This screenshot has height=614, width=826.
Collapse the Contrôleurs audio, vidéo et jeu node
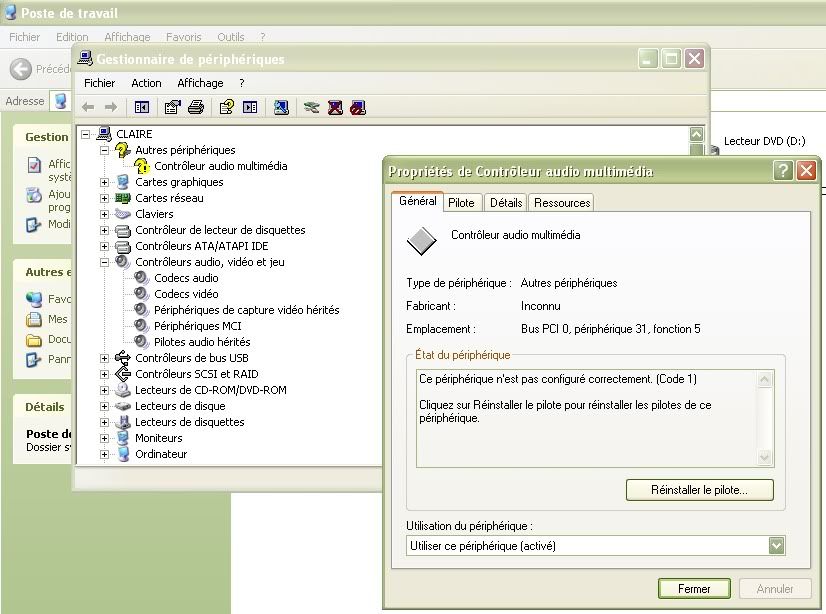coord(105,262)
